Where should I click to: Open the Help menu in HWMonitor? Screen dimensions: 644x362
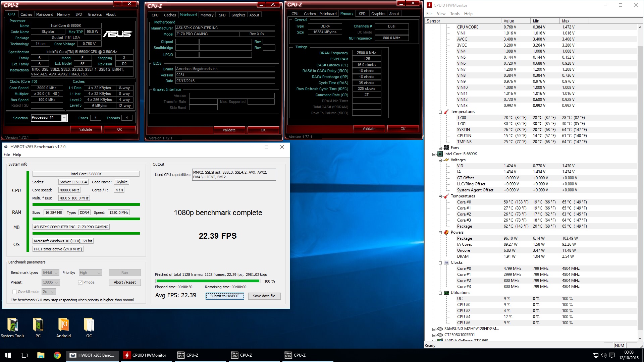point(468,14)
